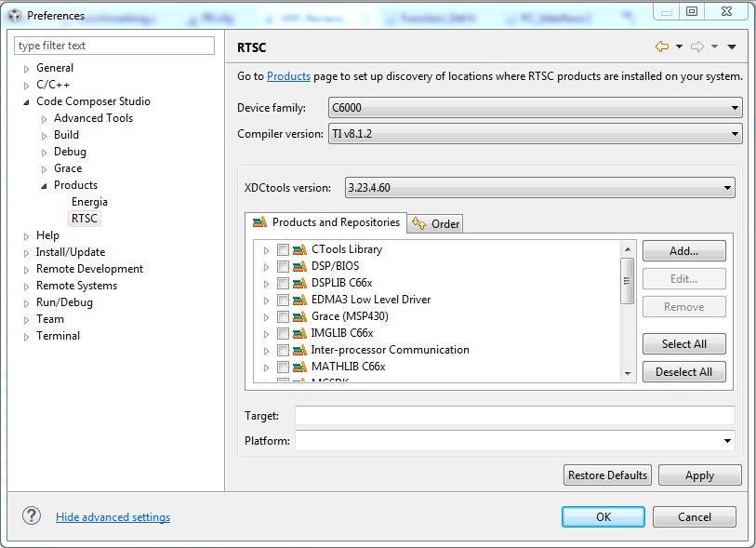Expand the EDMA3 Low Level Driver node
756x548 pixels.
point(266,301)
